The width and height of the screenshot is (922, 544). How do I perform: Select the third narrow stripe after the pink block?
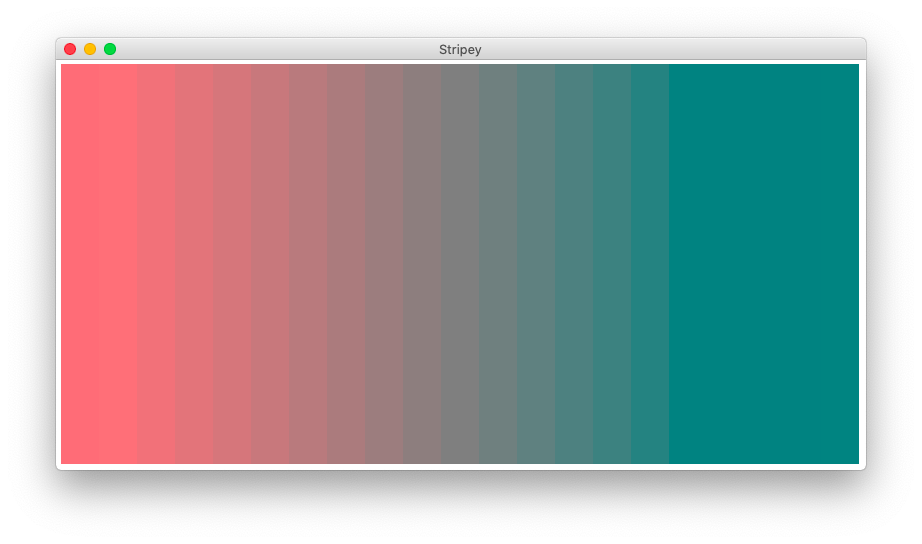pyautogui.click(x=232, y=263)
